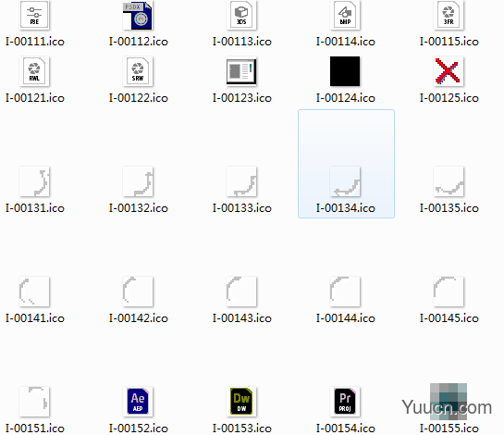This screenshot has height=435, width=504.
Task: Click the Premiere PROJ icon I-00154.ico
Action: pos(345,402)
